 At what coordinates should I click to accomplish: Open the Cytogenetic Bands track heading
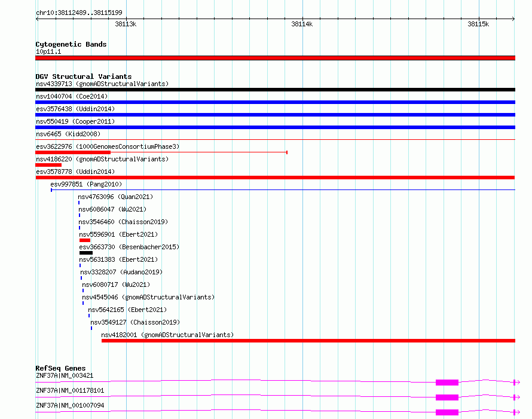71,44
